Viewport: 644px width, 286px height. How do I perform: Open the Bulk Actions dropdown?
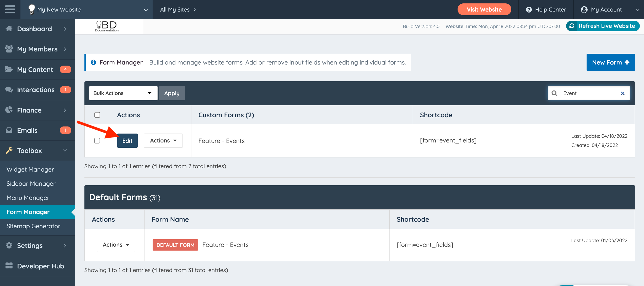(x=123, y=93)
